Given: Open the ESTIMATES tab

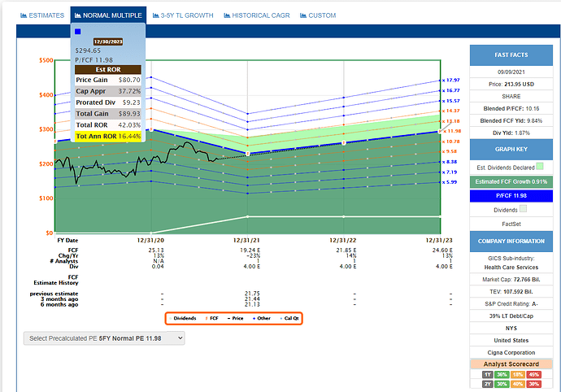Looking at the screenshot, I should 42,15.
